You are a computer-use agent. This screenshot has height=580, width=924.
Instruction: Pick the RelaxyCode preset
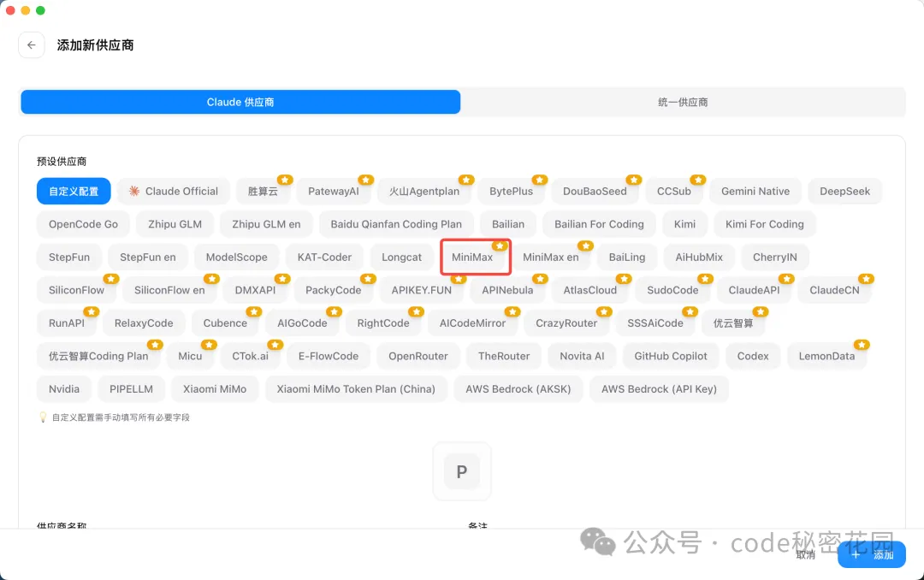[x=144, y=323]
